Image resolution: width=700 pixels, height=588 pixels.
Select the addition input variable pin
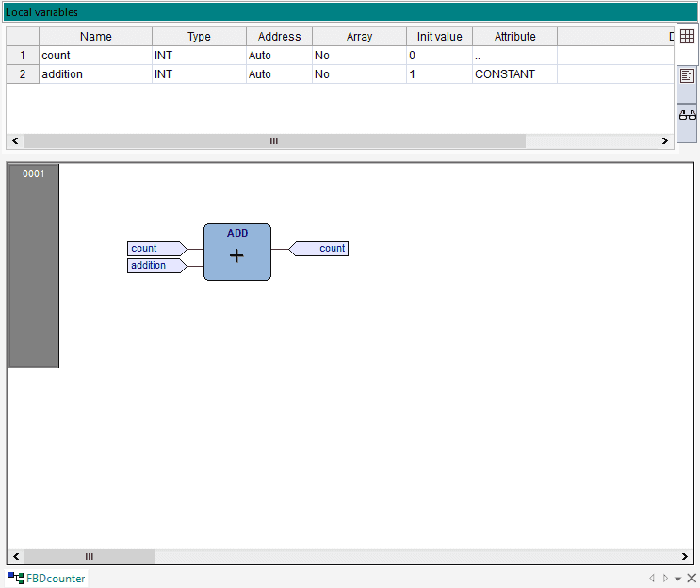(x=155, y=266)
